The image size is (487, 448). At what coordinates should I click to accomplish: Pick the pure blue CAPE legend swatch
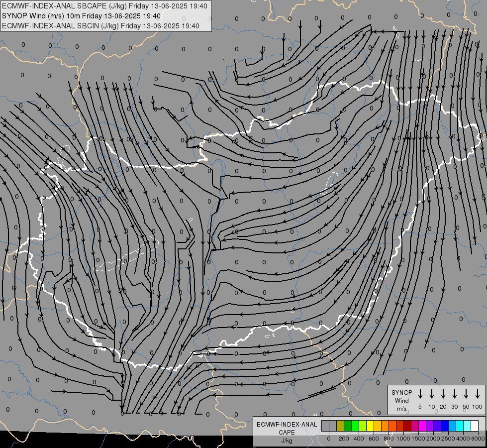click(444, 426)
